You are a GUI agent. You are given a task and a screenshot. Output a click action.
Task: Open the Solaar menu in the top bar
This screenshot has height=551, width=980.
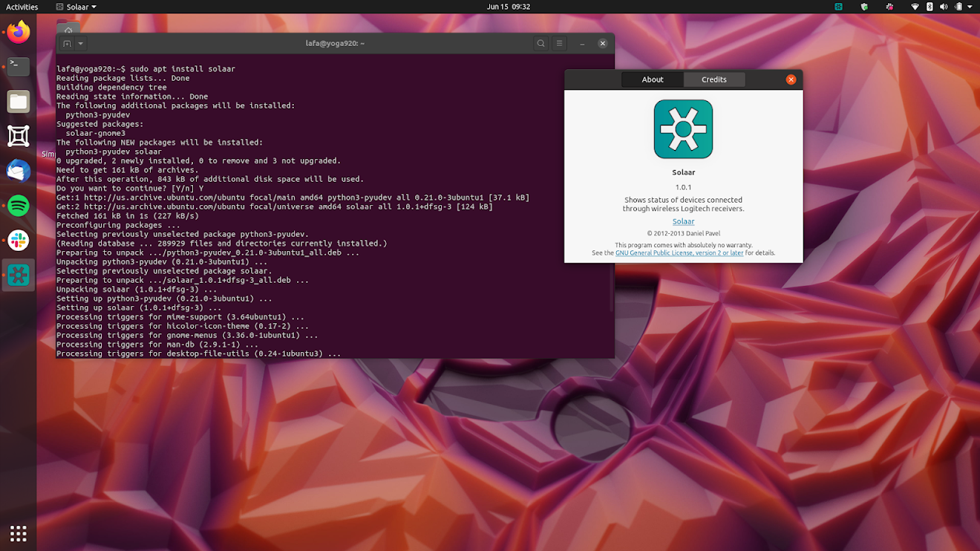point(74,7)
